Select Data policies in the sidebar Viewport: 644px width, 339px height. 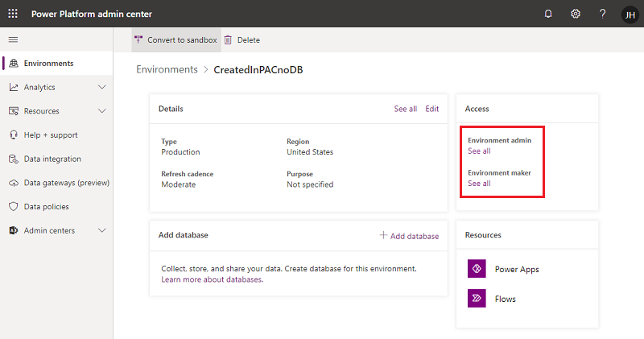pyautogui.click(x=56, y=206)
